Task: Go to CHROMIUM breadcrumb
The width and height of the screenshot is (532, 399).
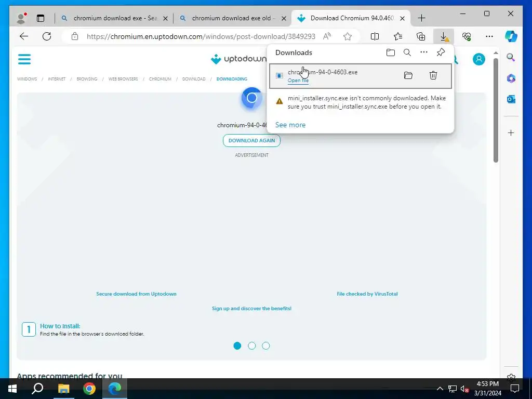Action: click(x=160, y=79)
